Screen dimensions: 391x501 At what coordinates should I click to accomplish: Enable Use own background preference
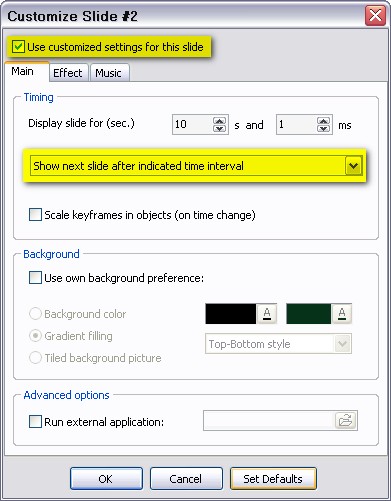pos(35,277)
